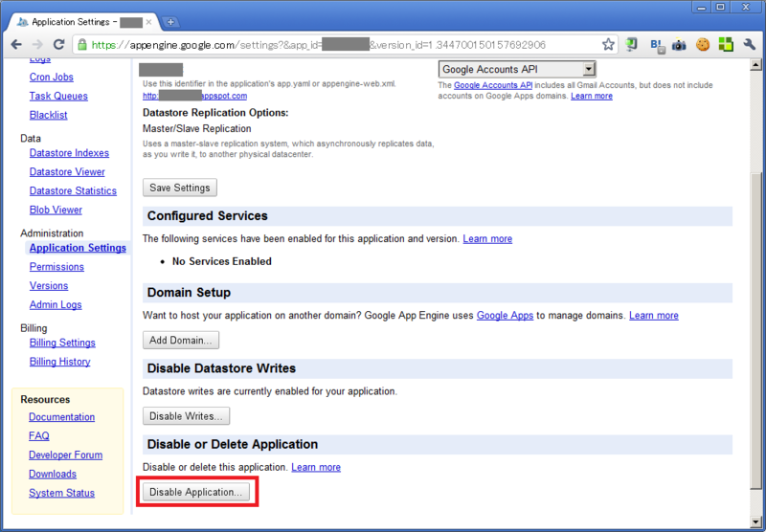The image size is (766, 532).
Task: Open a new tab with plus button
Action: pyautogui.click(x=170, y=22)
